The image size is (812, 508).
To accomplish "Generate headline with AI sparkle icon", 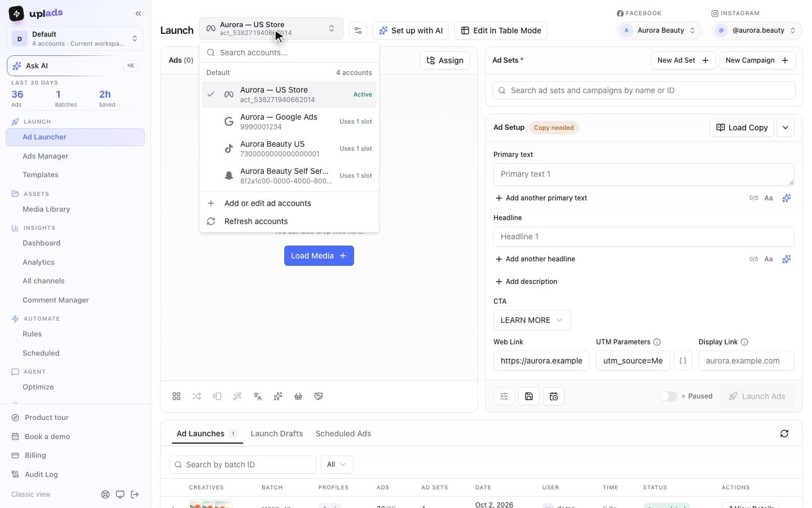I will (787, 259).
